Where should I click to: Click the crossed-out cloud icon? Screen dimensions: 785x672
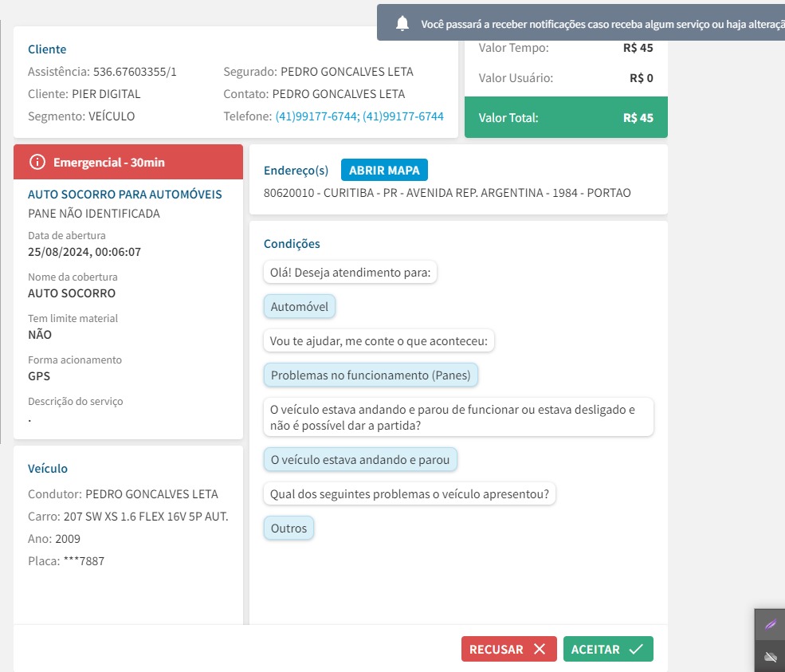click(770, 657)
